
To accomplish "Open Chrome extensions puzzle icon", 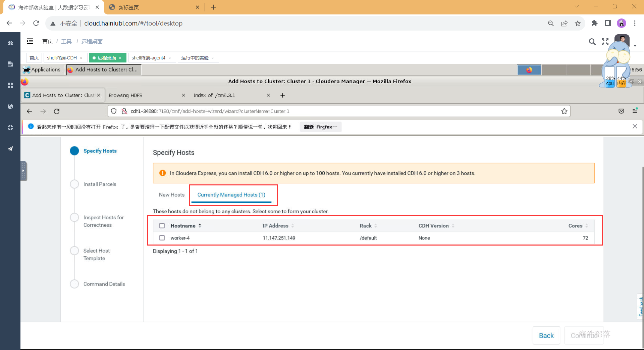I will click(x=594, y=23).
